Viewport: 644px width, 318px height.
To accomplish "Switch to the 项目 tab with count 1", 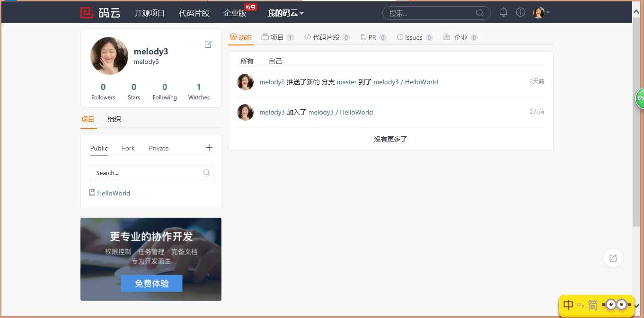I will (278, 37).
